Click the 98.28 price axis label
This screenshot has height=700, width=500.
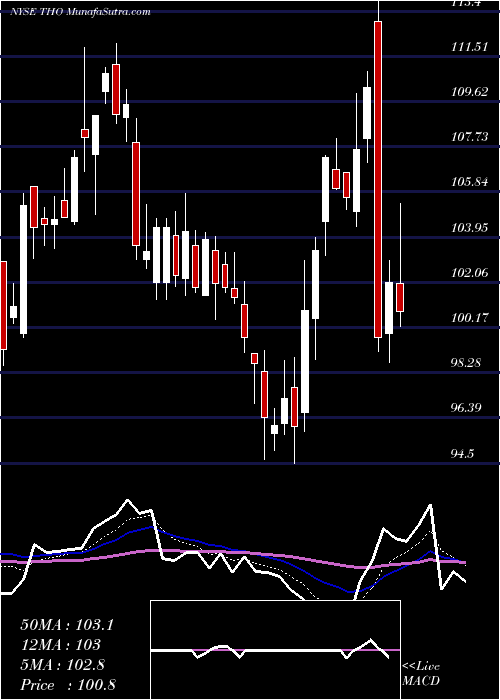(x=467, y=362)
